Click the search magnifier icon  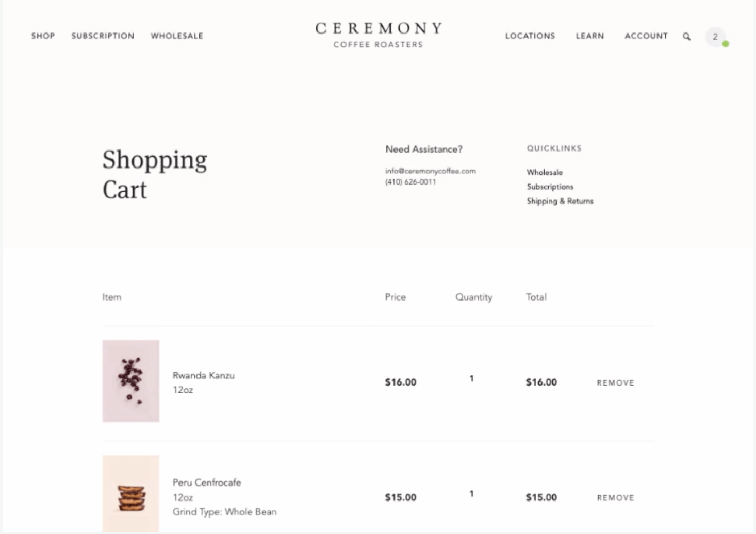coord(686,37)
